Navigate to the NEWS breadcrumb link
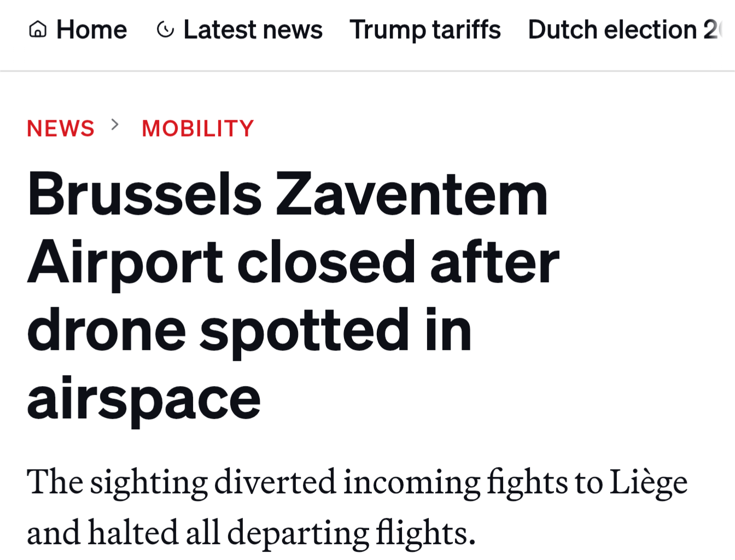Viewport: 735px width, 560px height. pos(60,128)
